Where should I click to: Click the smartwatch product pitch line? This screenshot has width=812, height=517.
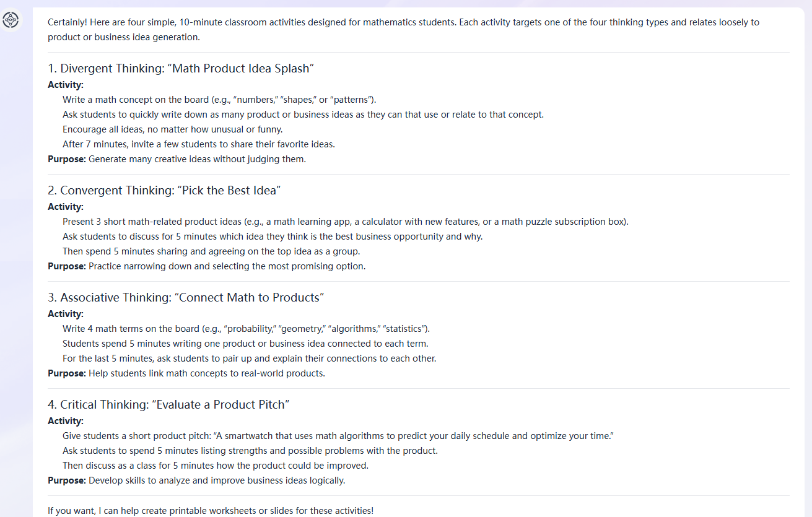[338, 436]
